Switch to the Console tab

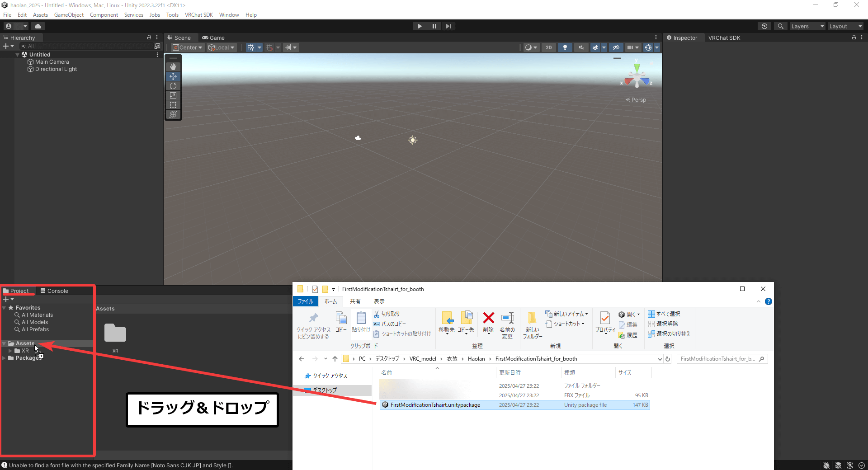[x=54, y=291]
